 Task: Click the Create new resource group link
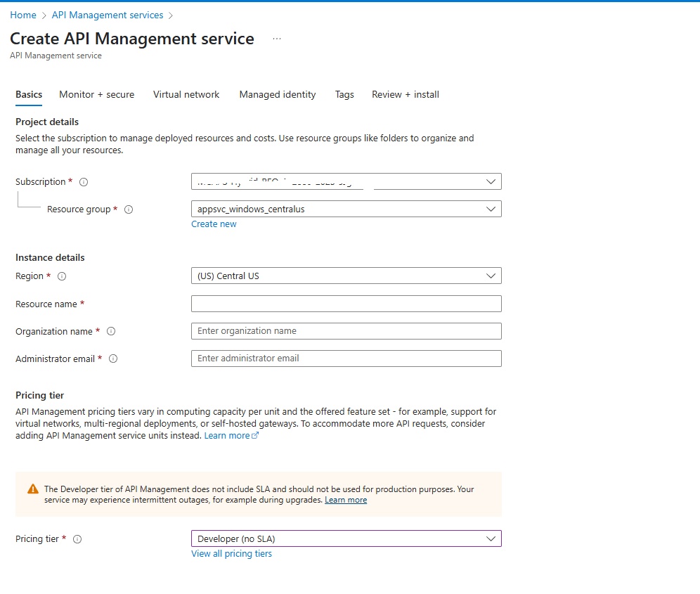pyautogui.click(x=214, y=224)
